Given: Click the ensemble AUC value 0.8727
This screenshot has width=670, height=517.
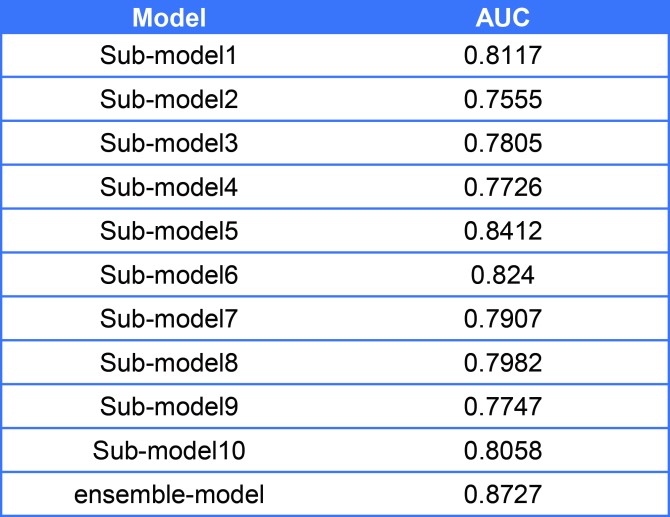Looking at the screenshot, I should 503,494.
